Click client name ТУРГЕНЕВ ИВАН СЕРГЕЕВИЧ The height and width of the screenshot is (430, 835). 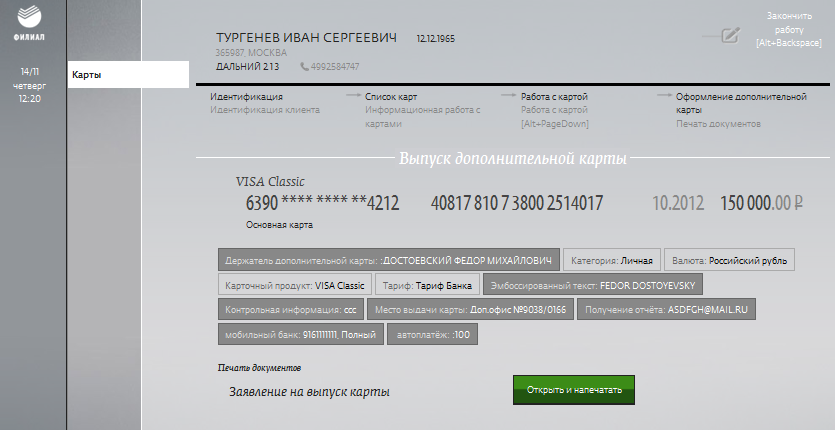click(306, 38)
